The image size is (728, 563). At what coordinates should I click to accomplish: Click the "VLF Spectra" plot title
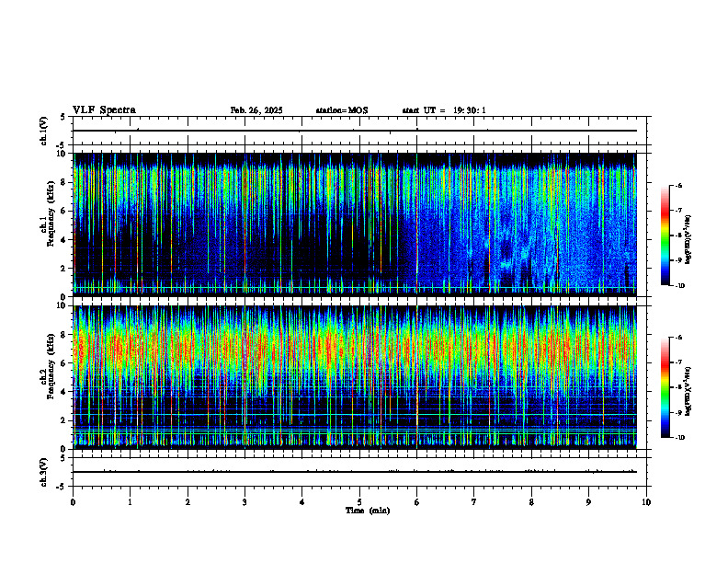(104, 110)
